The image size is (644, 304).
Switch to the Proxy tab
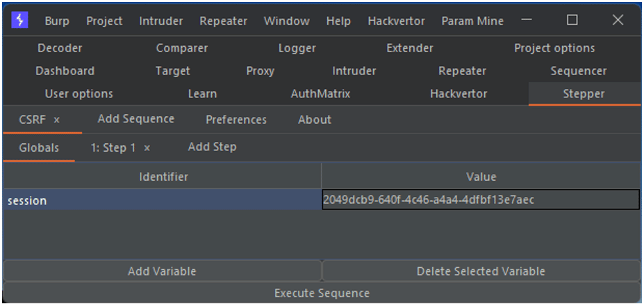click(x=261, y=71)
